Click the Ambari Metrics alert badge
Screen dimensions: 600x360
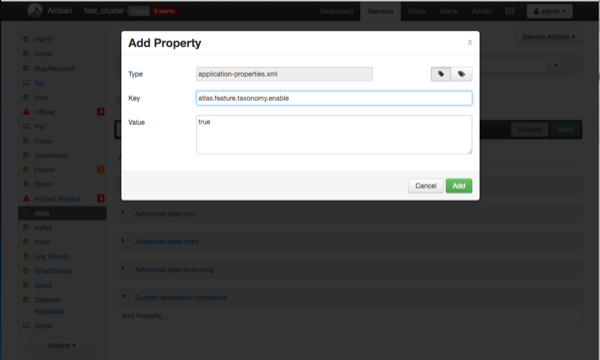[101, 198]
